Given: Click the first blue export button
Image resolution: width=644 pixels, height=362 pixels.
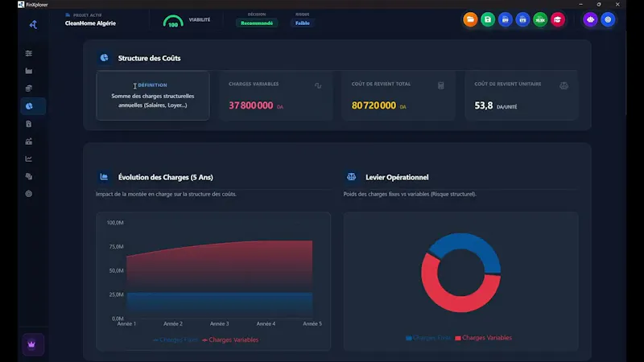Looking at the screenshot, I should [x=506, y=19].
